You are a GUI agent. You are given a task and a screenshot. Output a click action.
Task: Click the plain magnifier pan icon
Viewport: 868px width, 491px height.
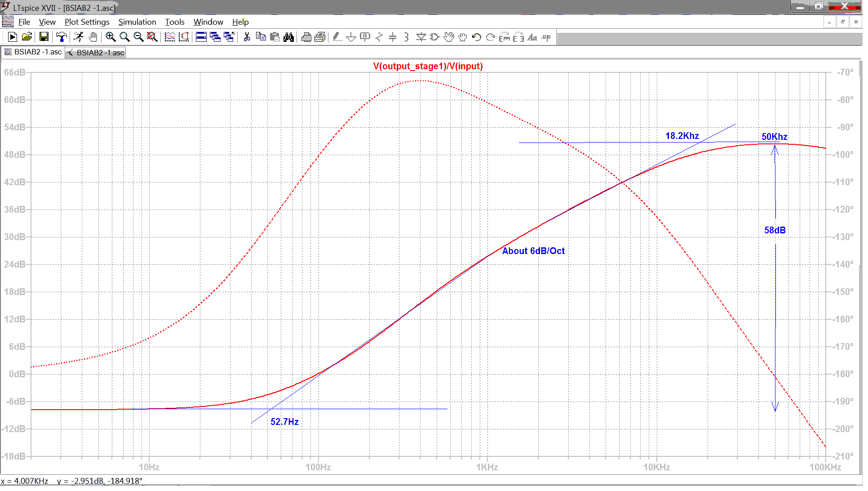[124, 37]
